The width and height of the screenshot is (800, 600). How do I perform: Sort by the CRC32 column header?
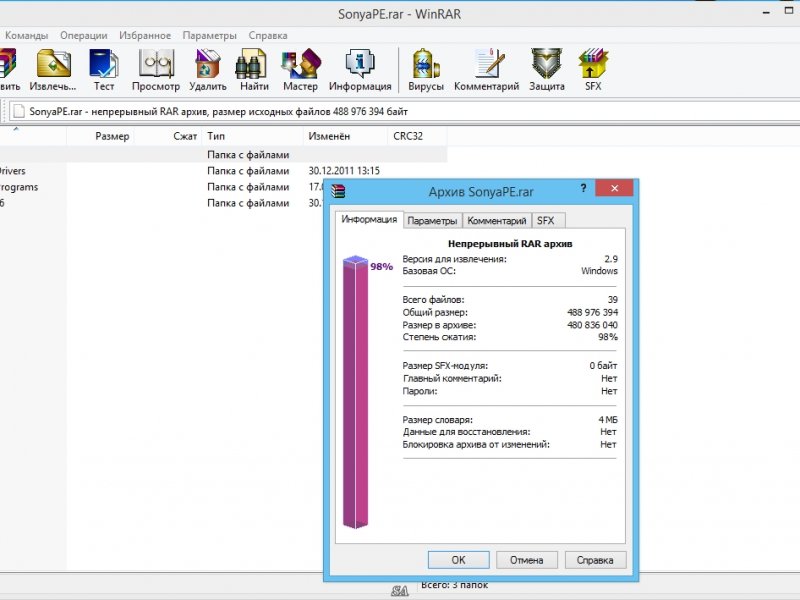pos(417,136)
